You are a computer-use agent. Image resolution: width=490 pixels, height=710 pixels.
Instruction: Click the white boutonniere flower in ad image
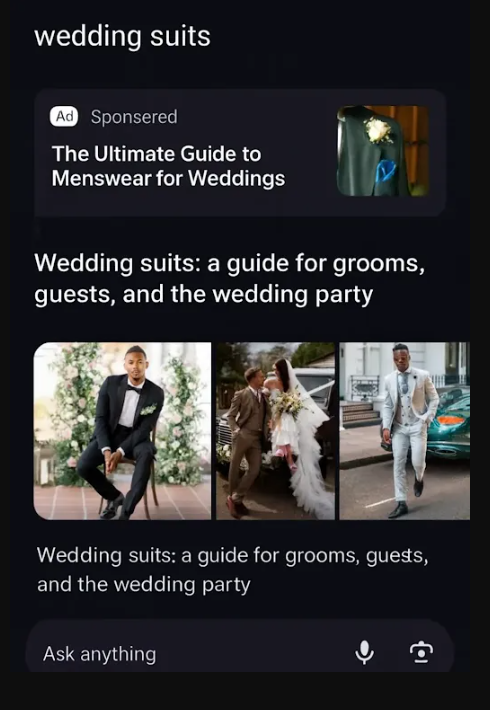click(379, 130)
